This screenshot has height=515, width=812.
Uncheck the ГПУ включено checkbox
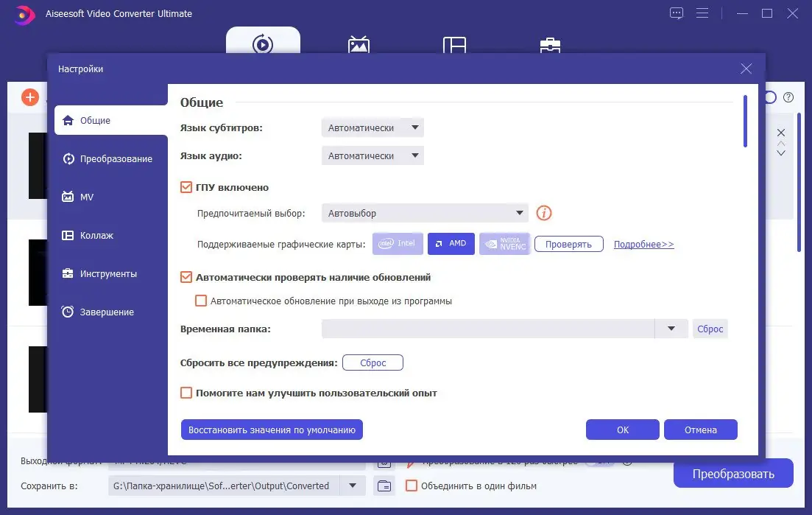point(186,187)
